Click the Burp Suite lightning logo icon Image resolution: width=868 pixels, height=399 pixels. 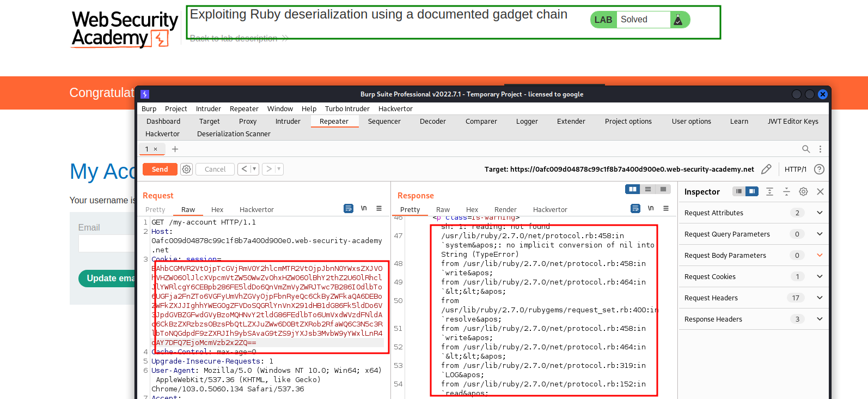click(145, 94)
